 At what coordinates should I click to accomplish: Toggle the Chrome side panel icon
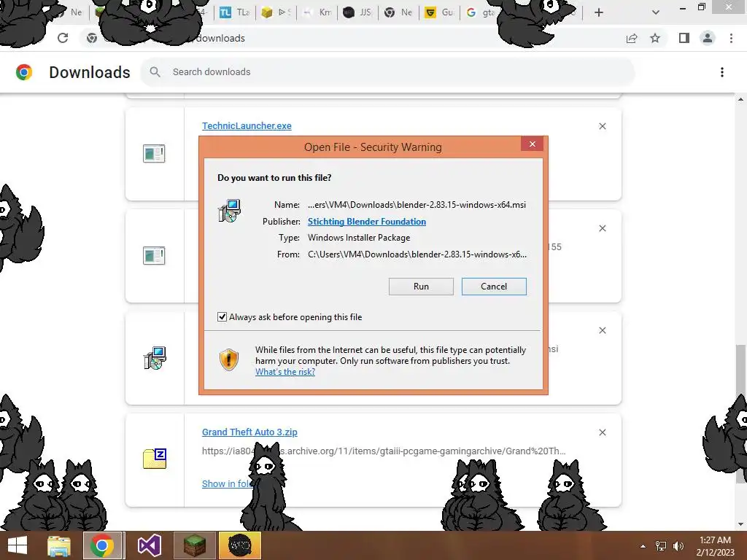(684, 38)
